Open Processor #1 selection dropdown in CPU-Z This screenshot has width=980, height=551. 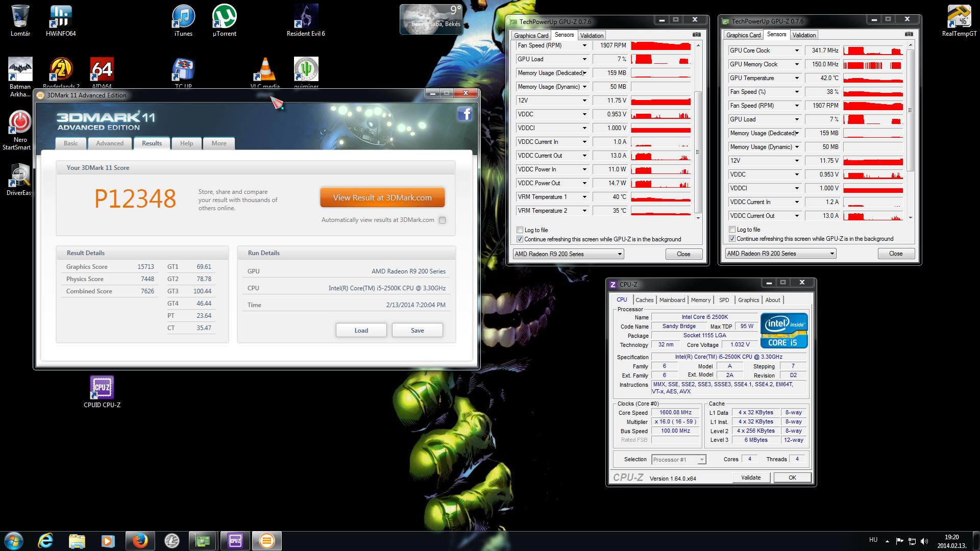click(x=679, y=460)
